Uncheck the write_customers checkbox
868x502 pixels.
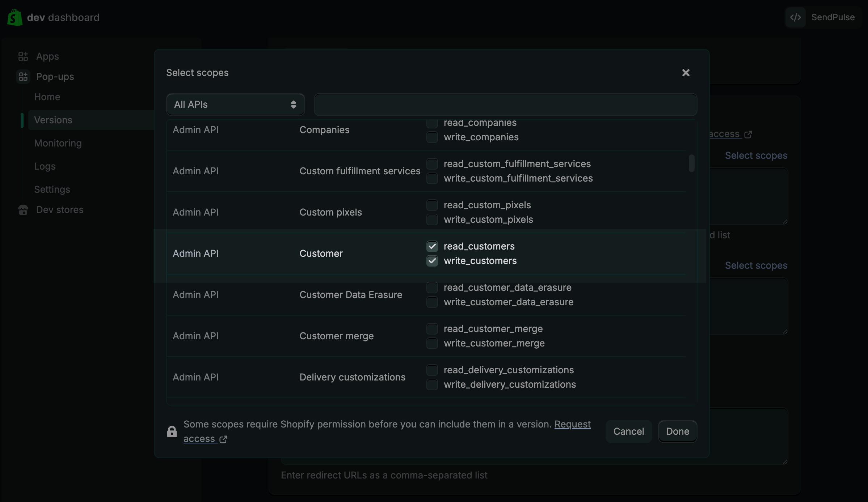coord(432,261)
